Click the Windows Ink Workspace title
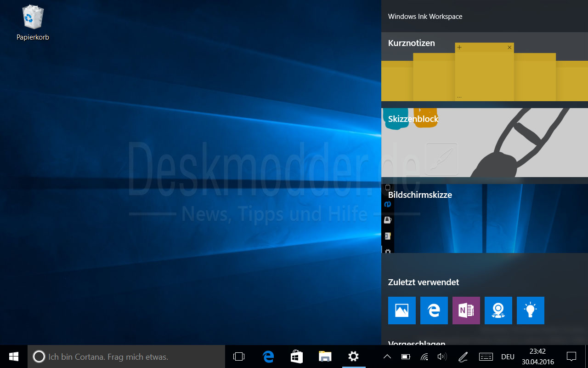The height and width of the screenshot is (368, 588). [x=425, y=17]
